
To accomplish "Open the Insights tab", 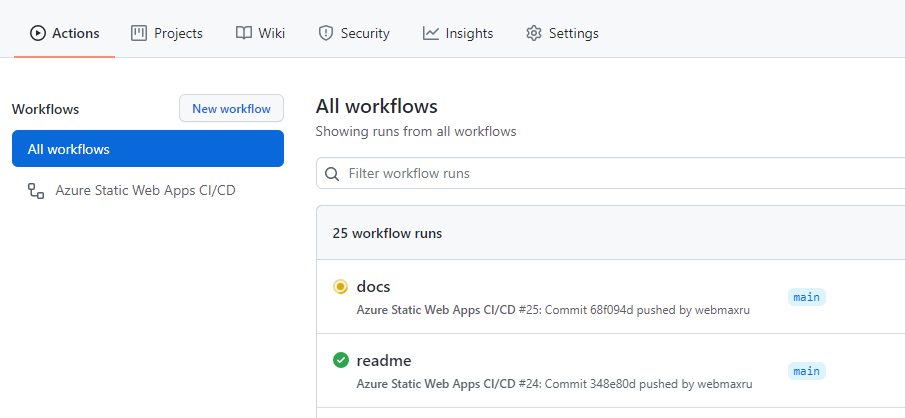I will [458, 33].
